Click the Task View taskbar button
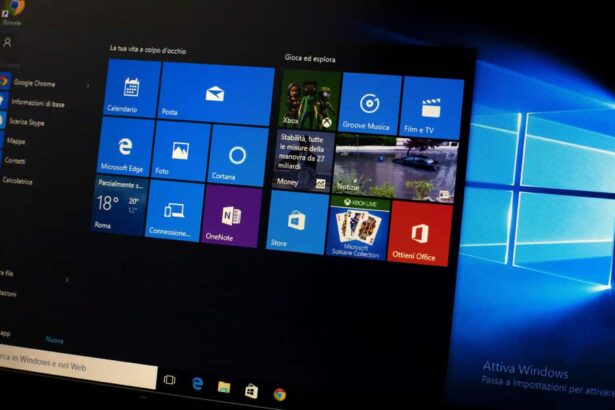615x410 pixels. point(169,379)
